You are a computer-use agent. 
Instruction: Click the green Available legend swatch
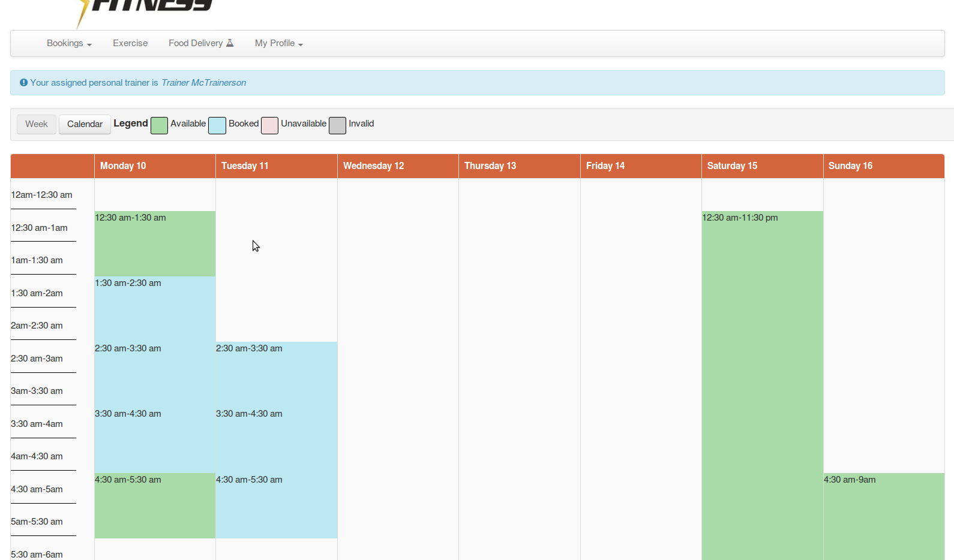point(159,125)
